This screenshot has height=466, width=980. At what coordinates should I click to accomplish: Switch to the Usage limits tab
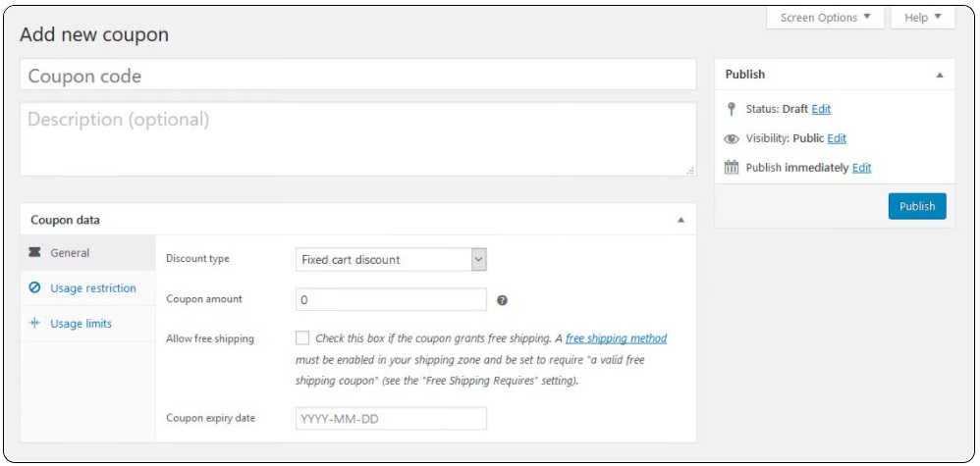[81, 324]
